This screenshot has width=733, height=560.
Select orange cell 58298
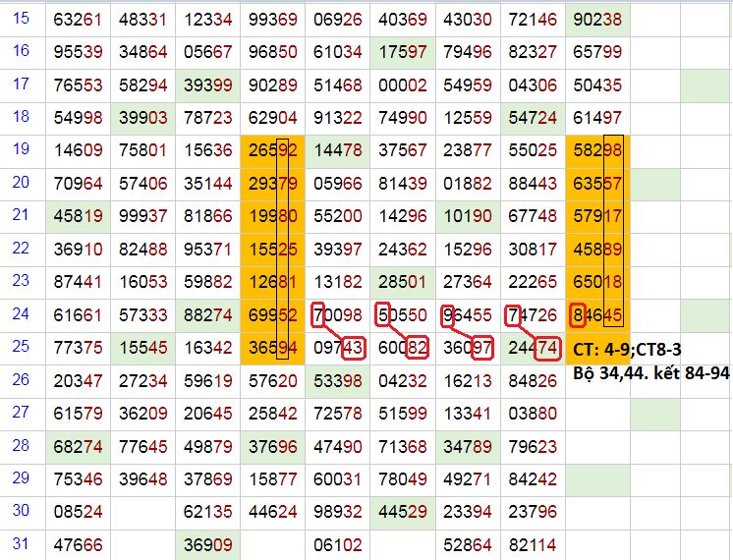pyautogui.click(x=596, y=151)
